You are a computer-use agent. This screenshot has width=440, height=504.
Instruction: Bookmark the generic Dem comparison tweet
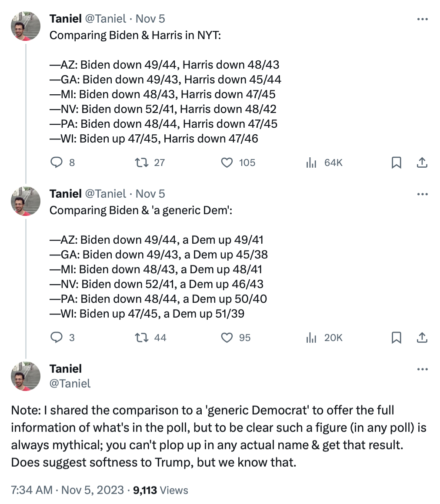coord(397,338)
